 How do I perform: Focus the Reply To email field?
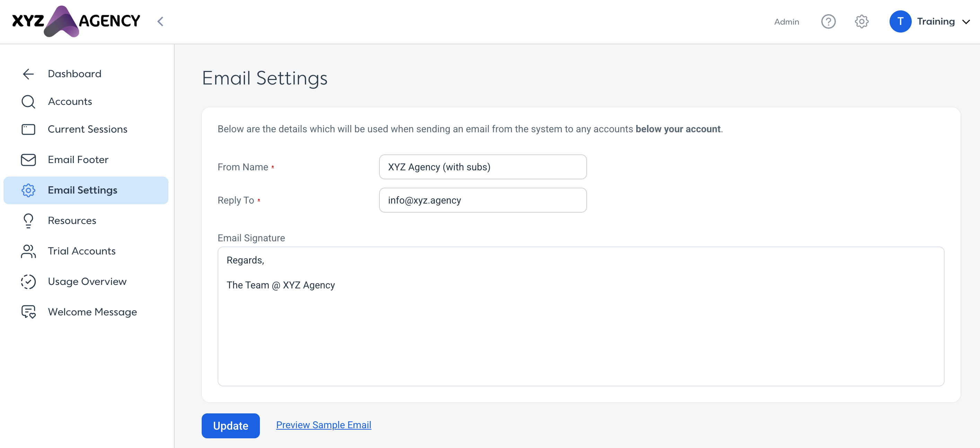pos(483,200)
